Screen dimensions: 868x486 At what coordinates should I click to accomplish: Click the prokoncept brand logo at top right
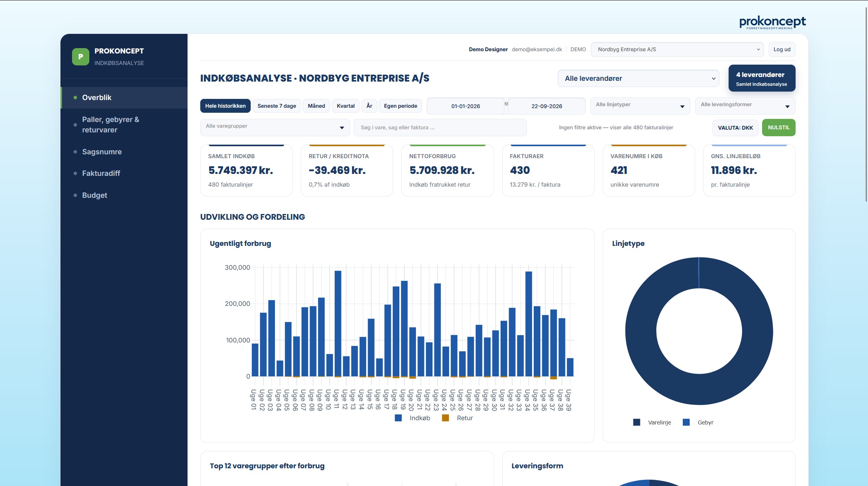[772, 22]
